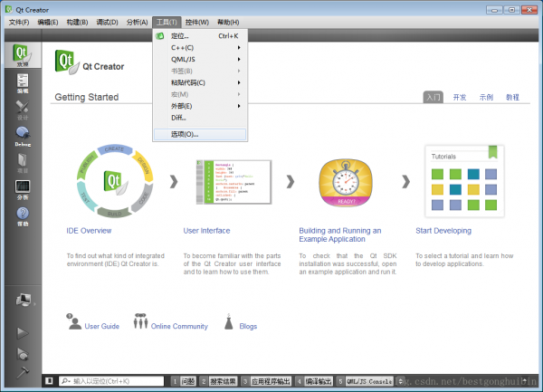Show the 搜索结果 output pane
The width and height of the screenshot is (543, 392).
point(219,381)
